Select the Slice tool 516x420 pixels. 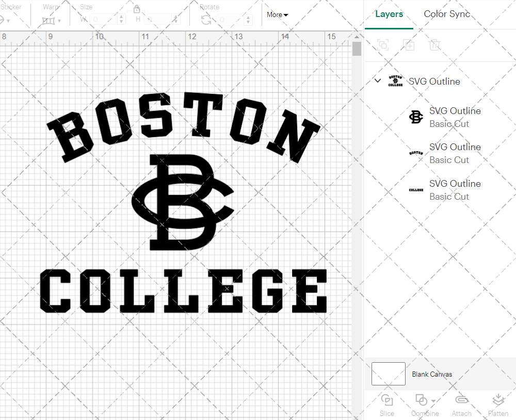387,405
